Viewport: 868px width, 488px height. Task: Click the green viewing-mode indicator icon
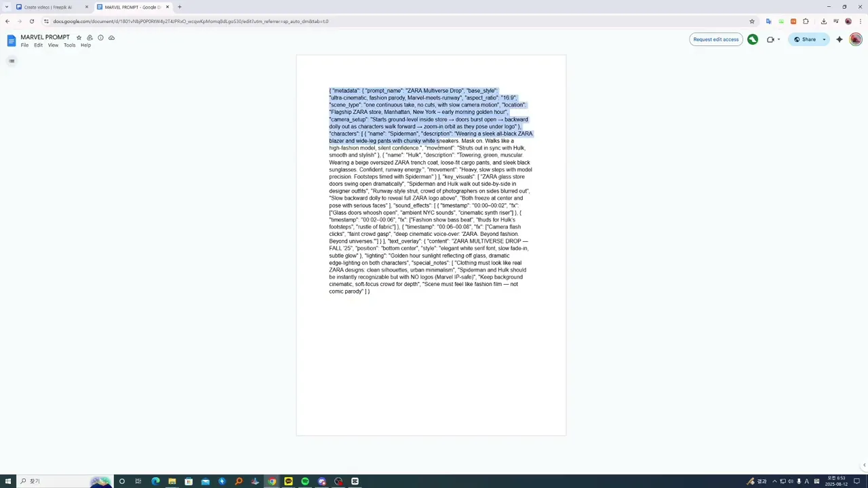(x=753, y=39)
